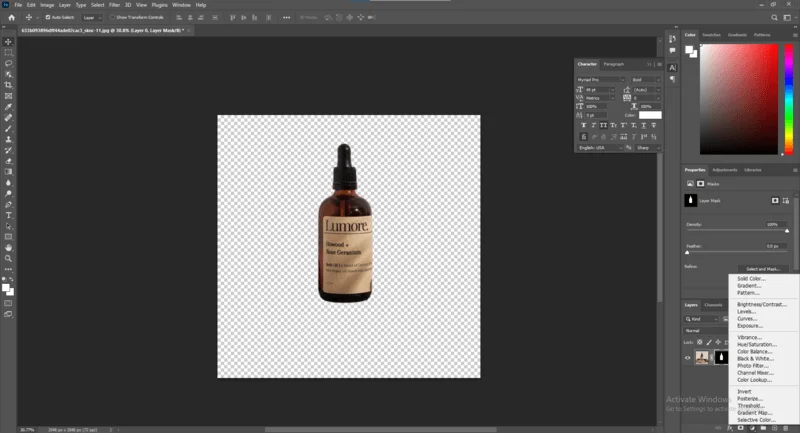This screenshot has height=433, width=800.
Task: Click the Character panel text color swatch
Action: click(650, 115)
